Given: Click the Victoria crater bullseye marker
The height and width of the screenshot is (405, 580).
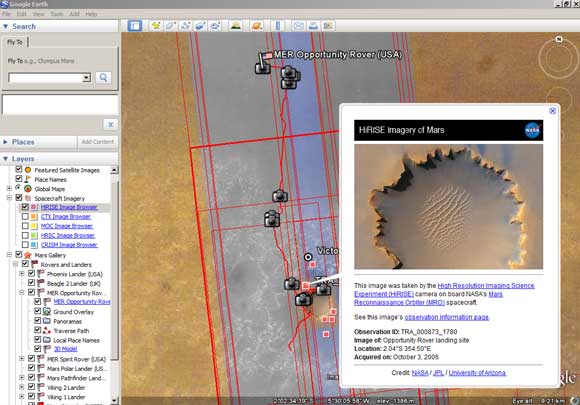Looking at the screenshot, I should point(308,257).
